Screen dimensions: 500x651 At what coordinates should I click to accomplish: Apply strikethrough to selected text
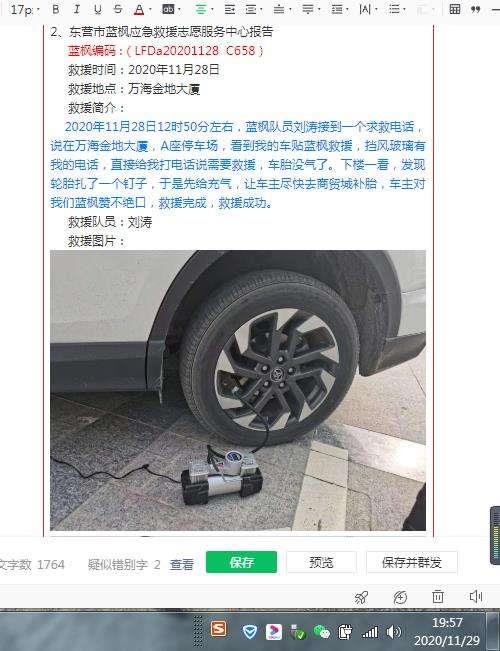(118, 10)
